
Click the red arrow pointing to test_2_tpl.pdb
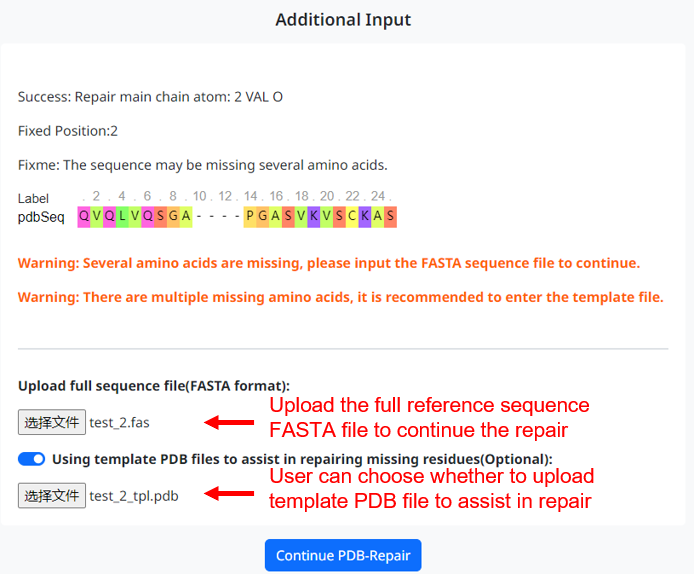(228, 493)
